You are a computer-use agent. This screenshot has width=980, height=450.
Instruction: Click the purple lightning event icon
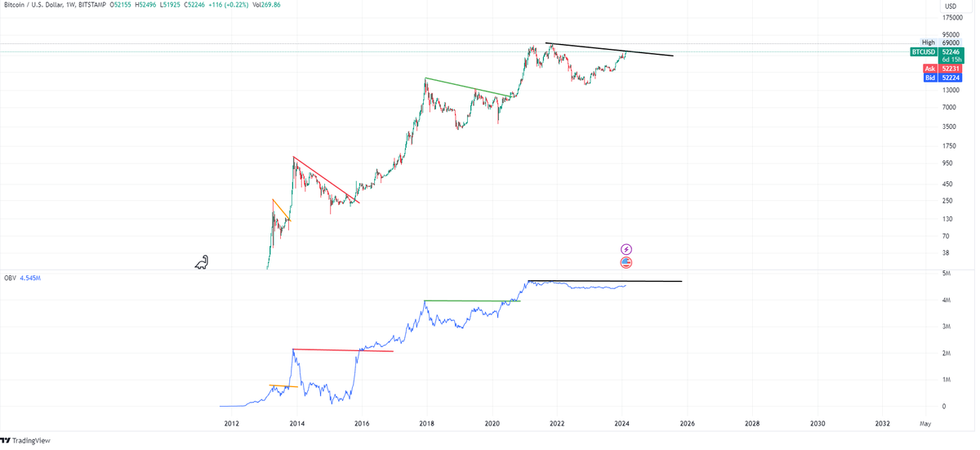626,249
